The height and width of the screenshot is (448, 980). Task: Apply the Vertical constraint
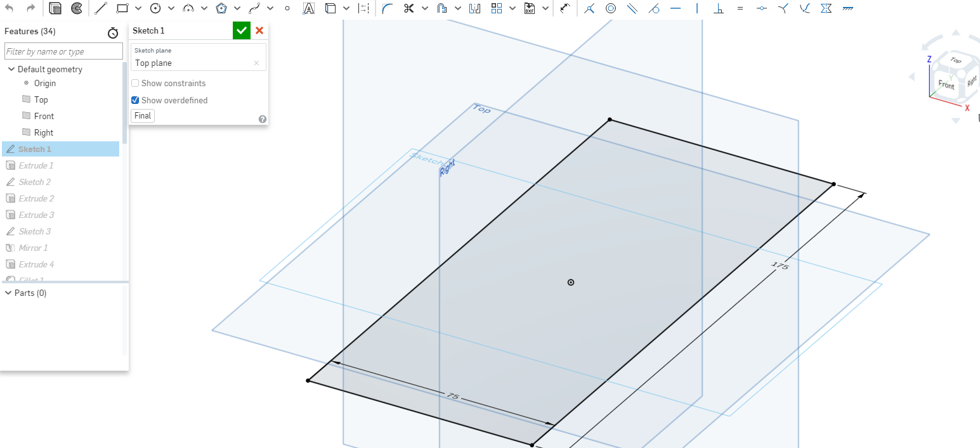pos(697,8)
